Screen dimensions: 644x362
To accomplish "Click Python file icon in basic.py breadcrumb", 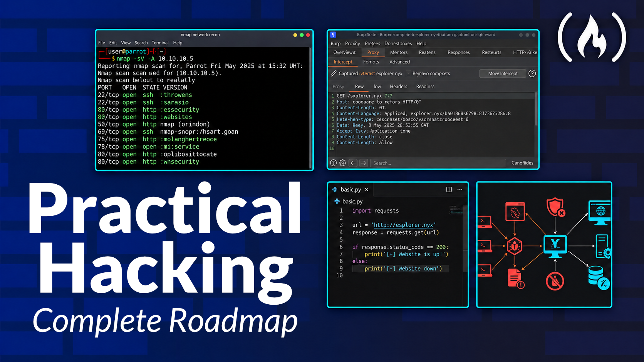I will click(x=337, y=201).
